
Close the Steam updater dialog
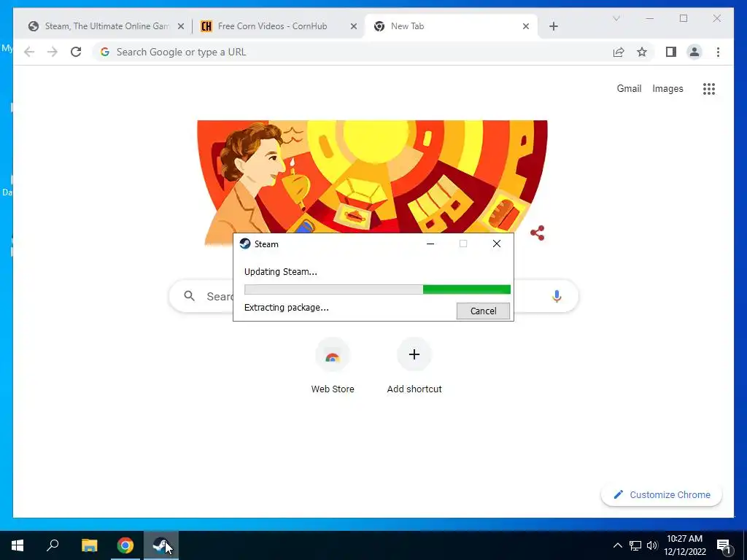pyautogui.click(x=496, y=244)
